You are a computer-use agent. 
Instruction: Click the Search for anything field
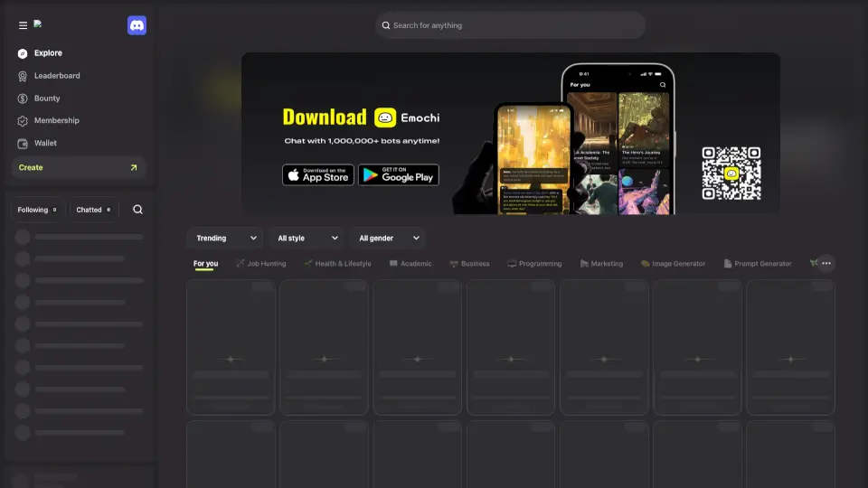[511, 25]
